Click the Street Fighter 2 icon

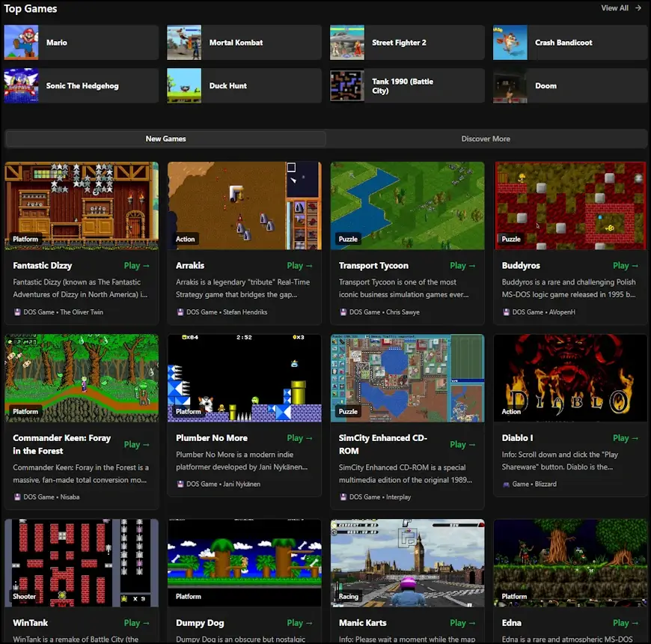(347, 43)
